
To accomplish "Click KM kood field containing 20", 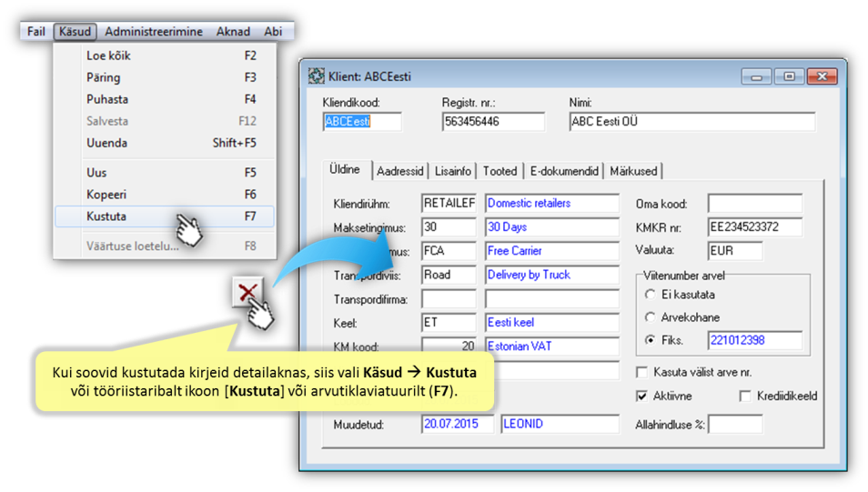I will (x=449, y=346).
